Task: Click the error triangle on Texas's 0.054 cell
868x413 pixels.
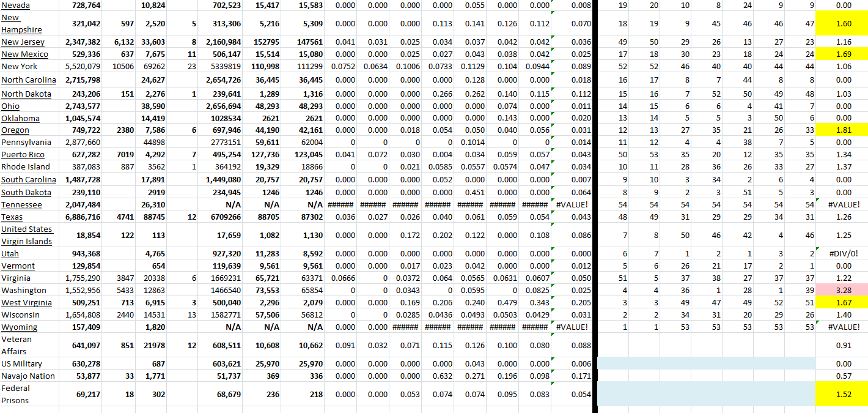Action: [x=553, y=213]
